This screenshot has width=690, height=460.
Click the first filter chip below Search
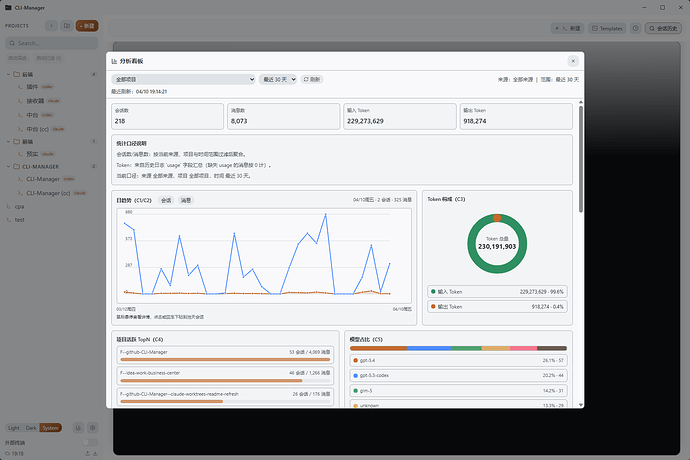(18, 58)
